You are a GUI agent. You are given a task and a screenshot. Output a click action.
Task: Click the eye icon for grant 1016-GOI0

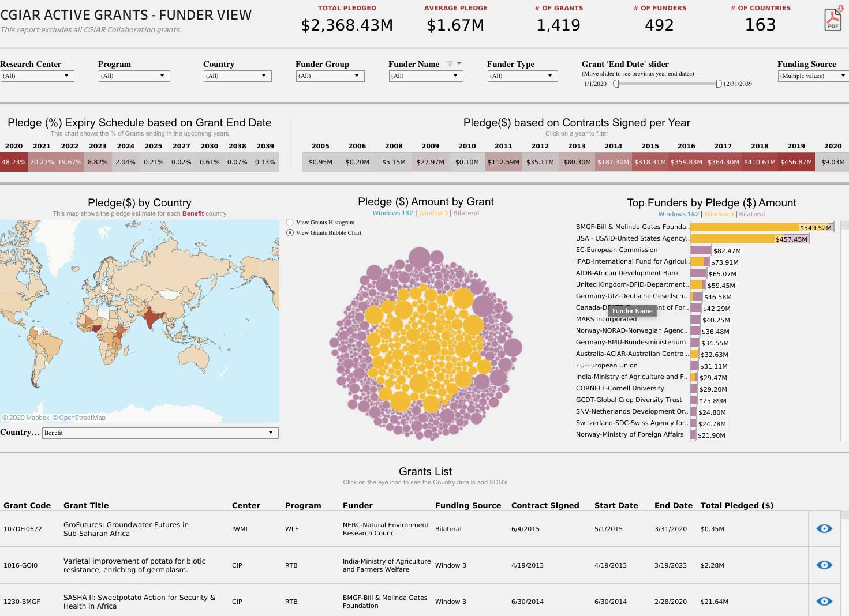pos(824,565)
